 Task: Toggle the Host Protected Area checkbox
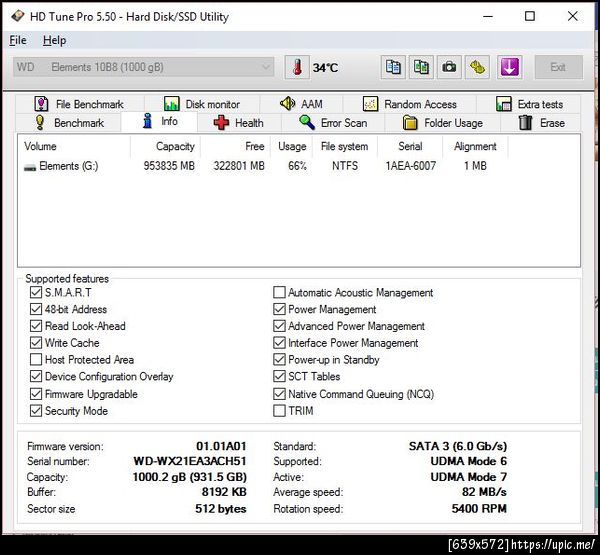pyautogui.click(x=36, y=359)
